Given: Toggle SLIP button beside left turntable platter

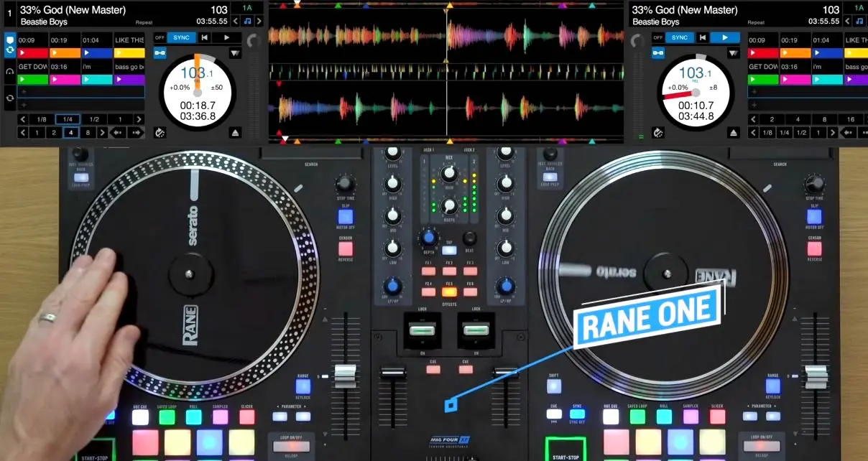Looking at the screenshot, I should pyautogui.click(x=346, y=217).
